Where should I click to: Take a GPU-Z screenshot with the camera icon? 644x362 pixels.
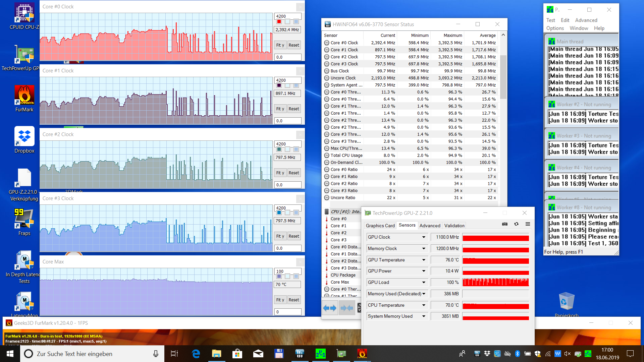coord(504,224)
